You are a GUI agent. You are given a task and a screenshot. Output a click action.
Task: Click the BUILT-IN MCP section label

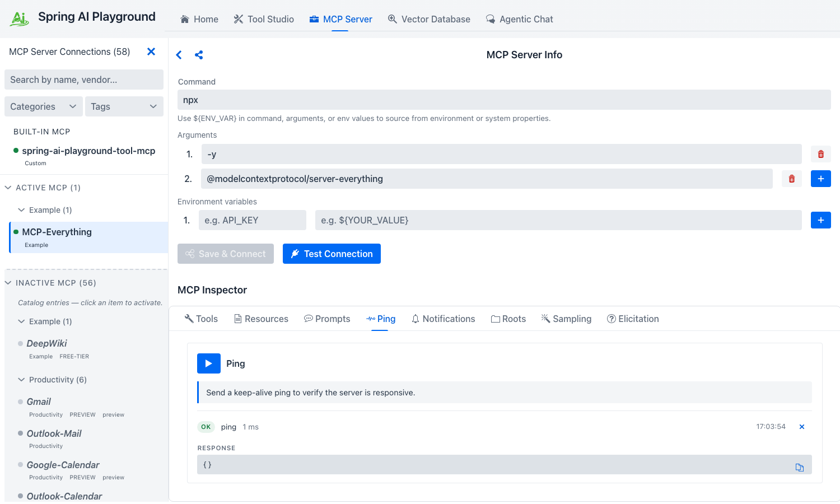(x=42, y=132)
